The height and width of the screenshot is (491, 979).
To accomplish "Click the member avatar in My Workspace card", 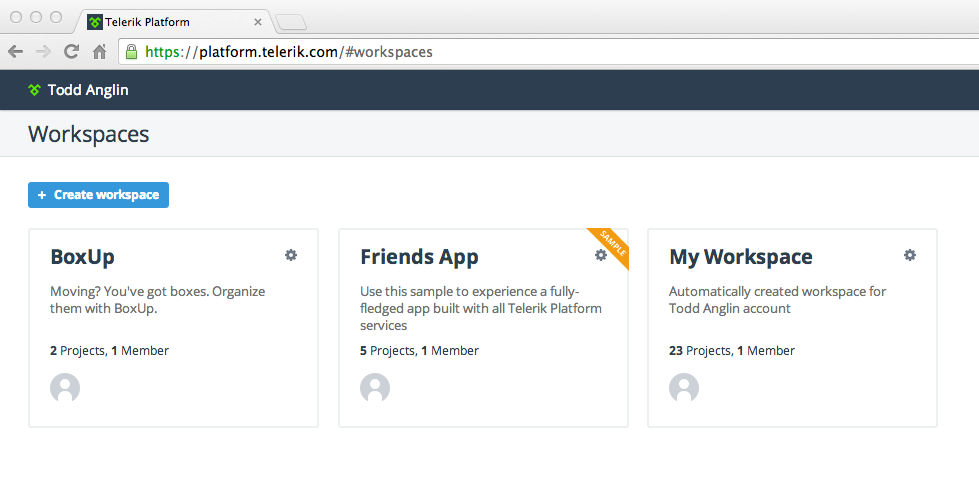I will (x=684, y=388).
